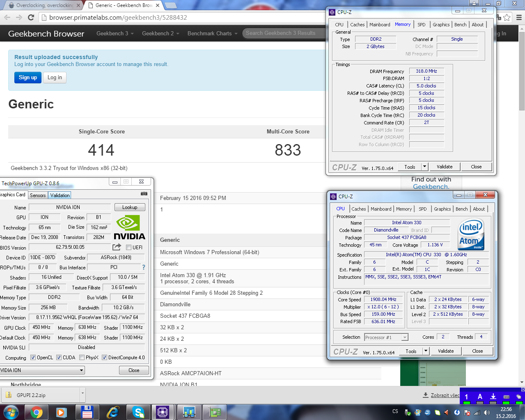Bookmark this page with the star icon
525x420 pixels.
pyautogui.click(x=507, y=17)
